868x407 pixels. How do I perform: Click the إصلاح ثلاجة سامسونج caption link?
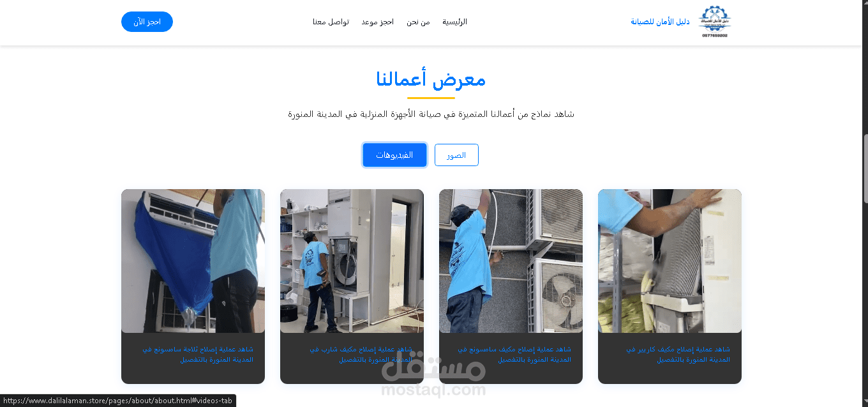198,355
